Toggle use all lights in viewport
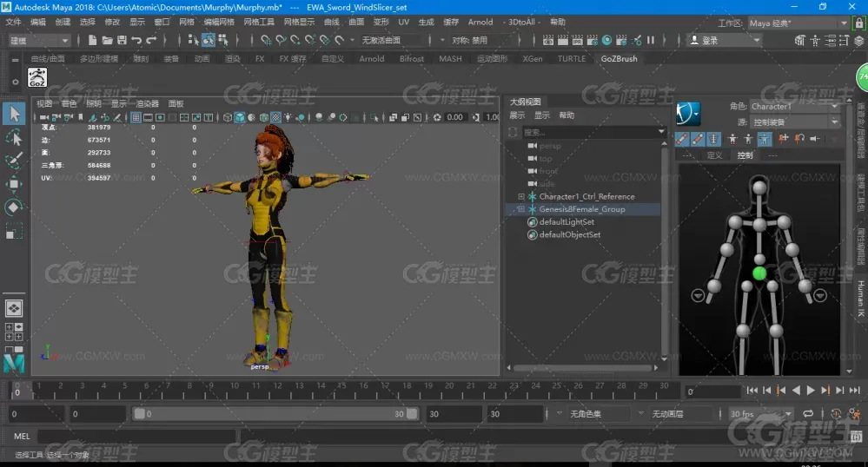The height and width of the screenshot is (467, 868). click(288, 117)
